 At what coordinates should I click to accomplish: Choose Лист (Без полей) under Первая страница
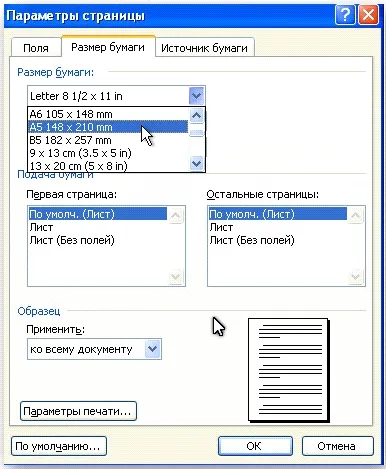click(98, 240)
